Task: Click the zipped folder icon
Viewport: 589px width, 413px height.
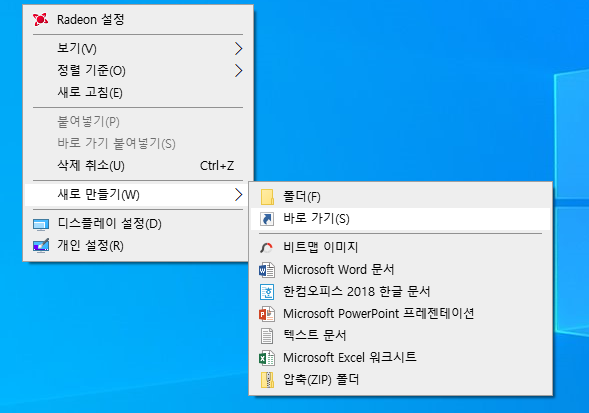Action: (267, 380)
